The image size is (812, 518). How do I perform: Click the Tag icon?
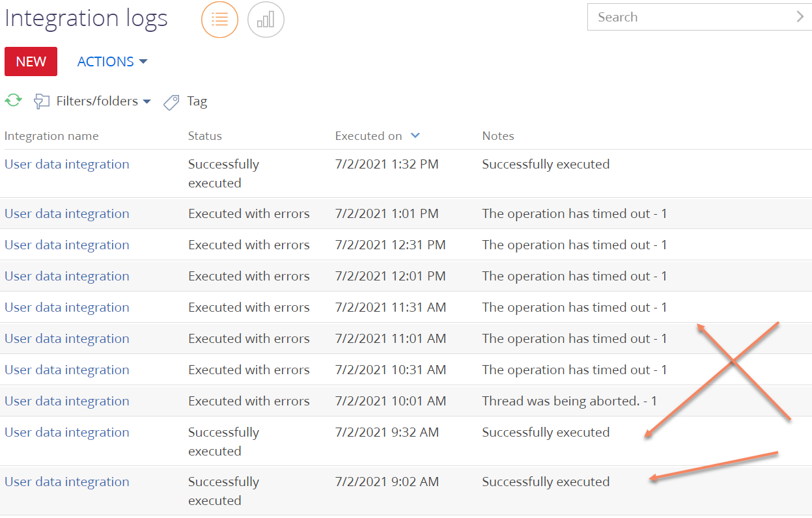(x=171, y=102)
